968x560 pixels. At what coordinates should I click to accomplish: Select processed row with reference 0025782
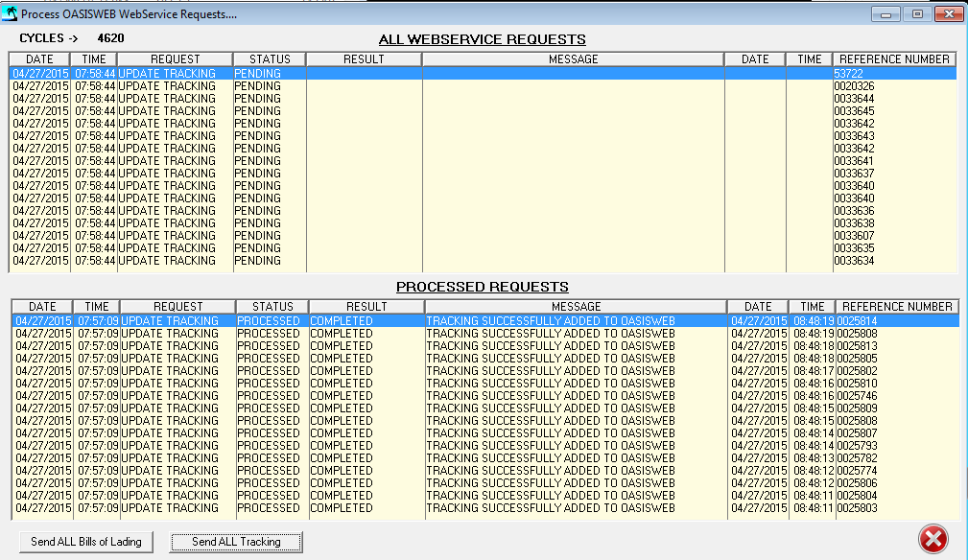485,458
